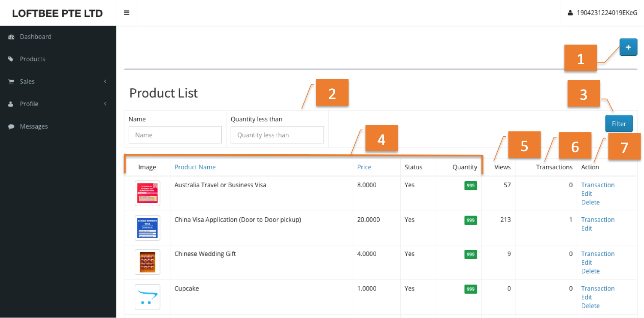
Task: Click the Messages speech bubble icon
Action: pyautogui.click(x=12, y=127)
